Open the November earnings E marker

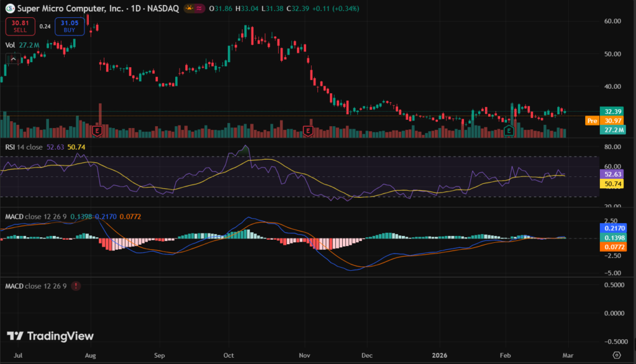(307, 130)
